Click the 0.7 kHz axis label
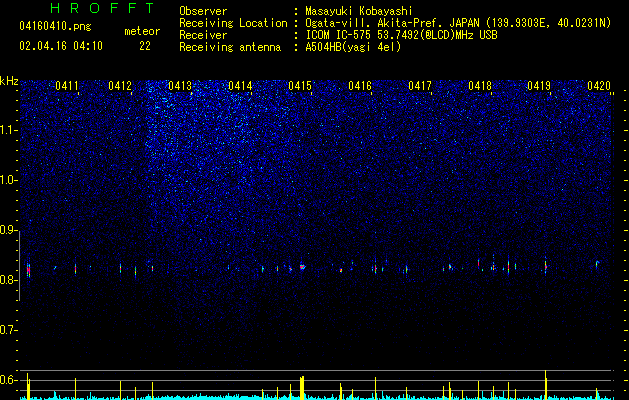629x400 pixels. [x=8, y=330]
